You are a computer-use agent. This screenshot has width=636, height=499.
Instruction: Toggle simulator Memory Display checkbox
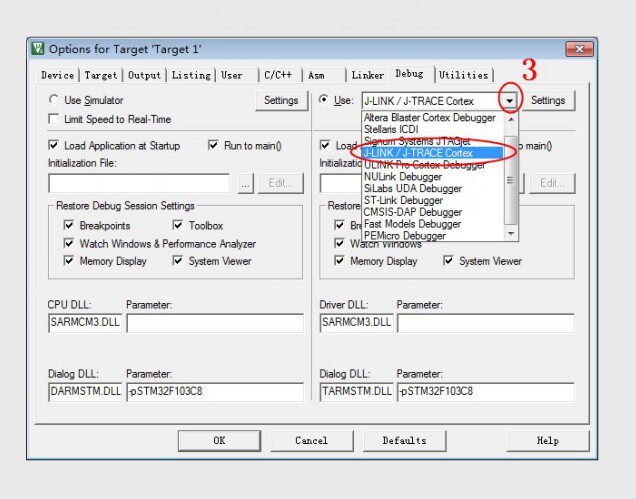tap(69, 260)
